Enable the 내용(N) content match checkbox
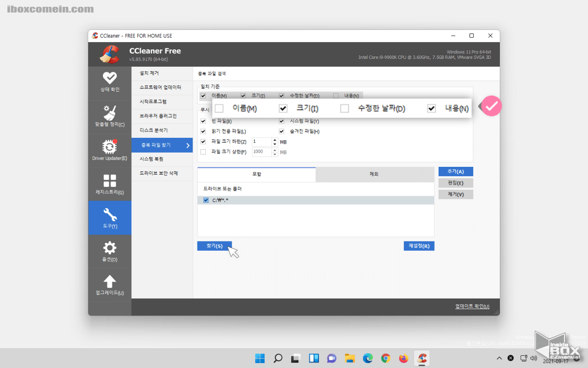The height and width of the screenshot is (368, 588). click(431, 108)
